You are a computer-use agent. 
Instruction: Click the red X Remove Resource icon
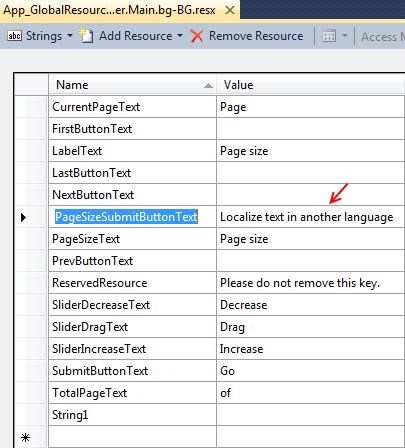197,36
